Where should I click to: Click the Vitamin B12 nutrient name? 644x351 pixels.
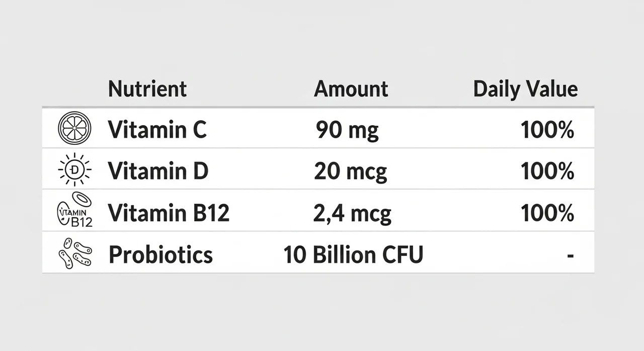(169, 213)
